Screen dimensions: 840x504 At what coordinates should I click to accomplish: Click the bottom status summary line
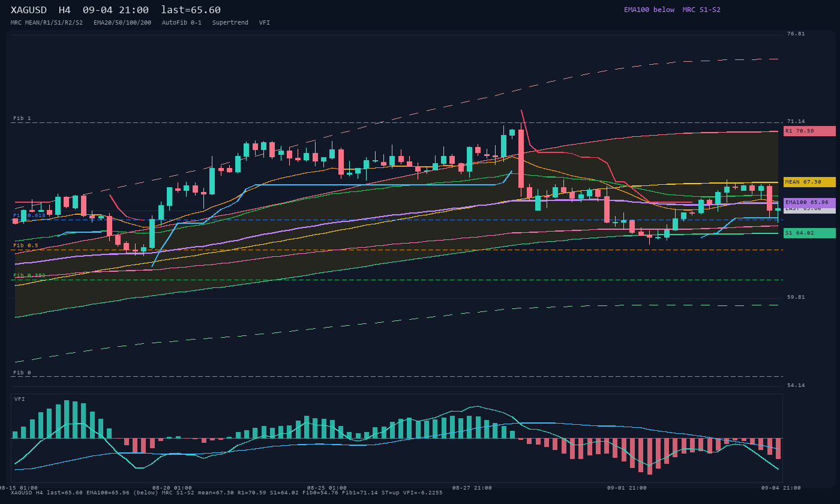click(x=227, y=493)
